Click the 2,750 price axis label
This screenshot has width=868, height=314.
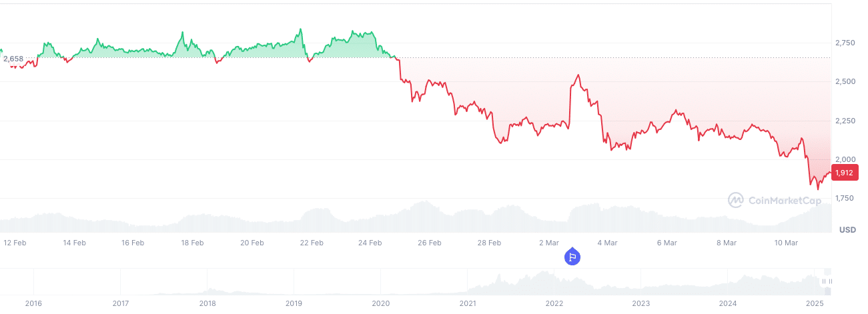(845, 43)
